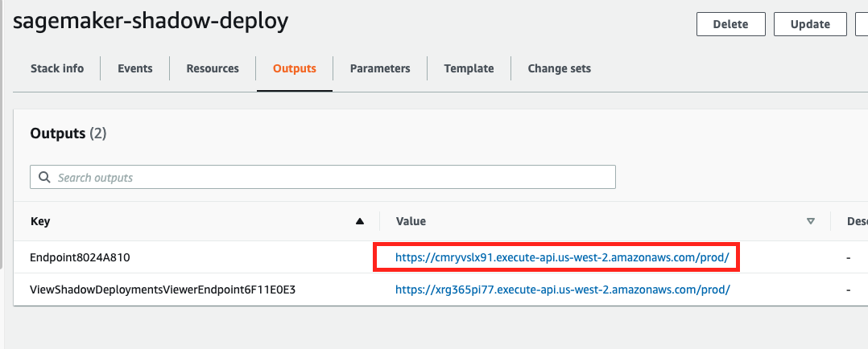
Task: Open the Resources tab
Action: pos(213,68)
